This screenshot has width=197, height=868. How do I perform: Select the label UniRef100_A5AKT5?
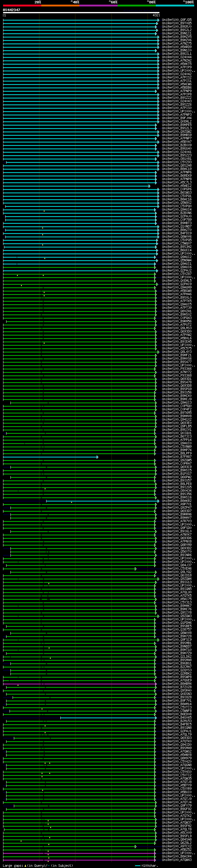177,64
